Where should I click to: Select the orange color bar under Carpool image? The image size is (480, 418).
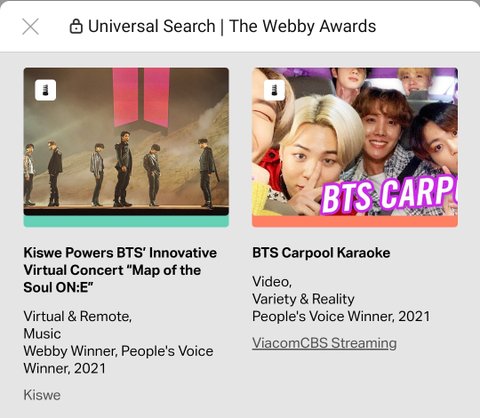[355, 222]
